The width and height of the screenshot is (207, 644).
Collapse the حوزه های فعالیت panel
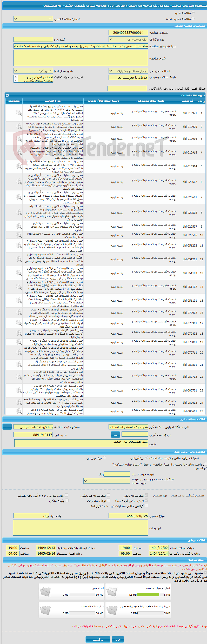[7, 95]
